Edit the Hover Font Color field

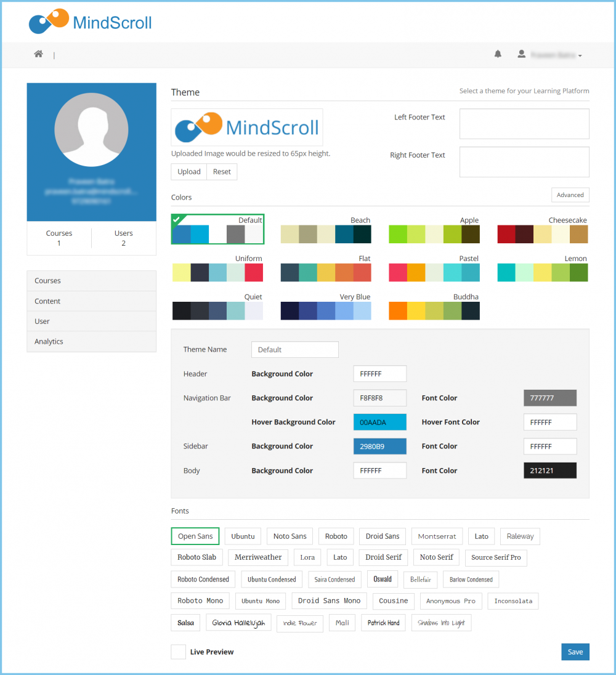[x=549, y=422]
